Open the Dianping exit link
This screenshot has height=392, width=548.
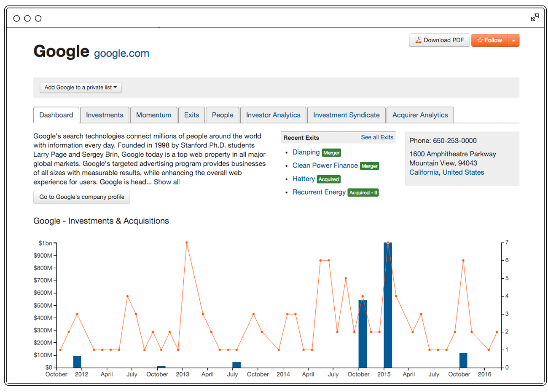click(306, 152)
